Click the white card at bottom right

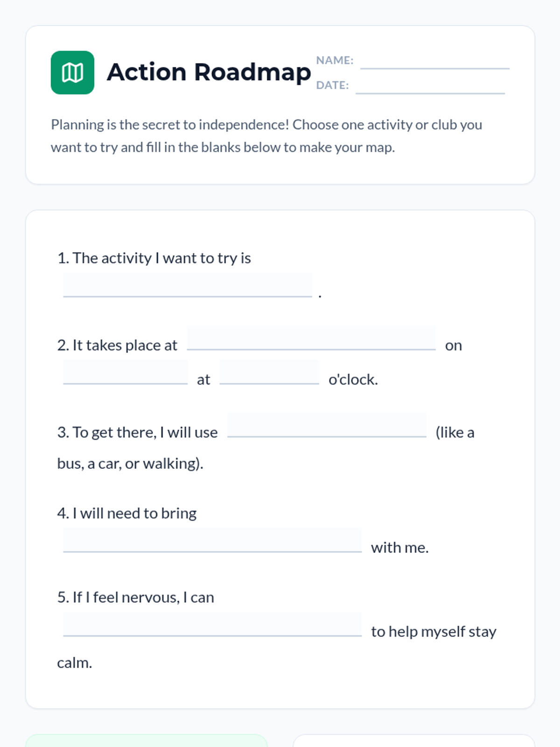[x=413, y=741]
